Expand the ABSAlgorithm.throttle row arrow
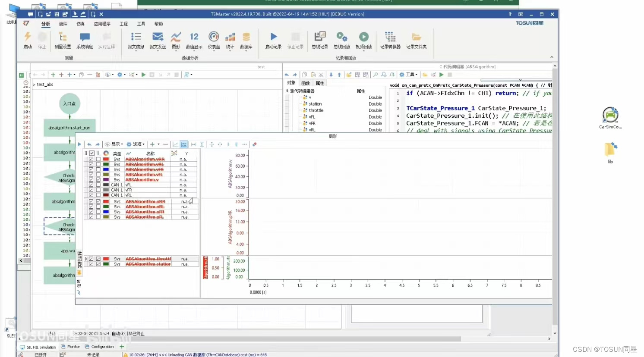This screenshot has width=644, height=357. tap(86, 259)
